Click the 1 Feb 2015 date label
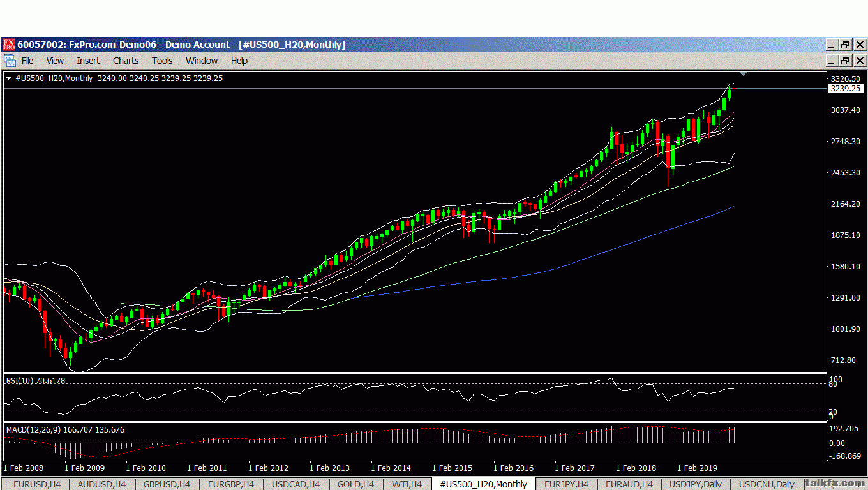Viewport: 868px width, 490px height. pyautogui.click(x=453, y=468)
